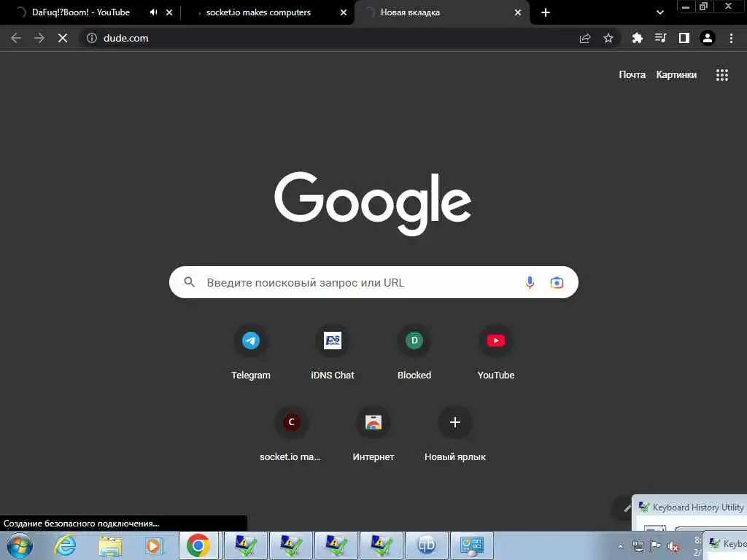This screenshot has height=560, width=747.
Task: Start voice search with the microphone
Action: [x=530, y=282]
